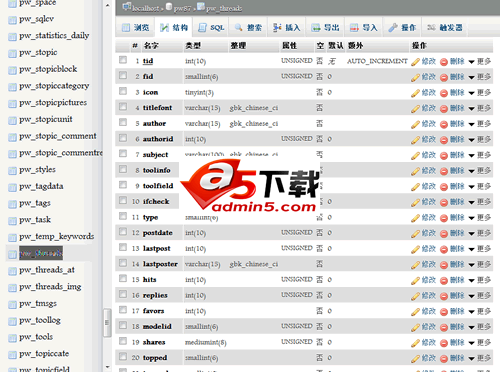Check the checkbox for topped column
Image resolution: width=500 pixels, height=372 pixels.
click(123, 357)
